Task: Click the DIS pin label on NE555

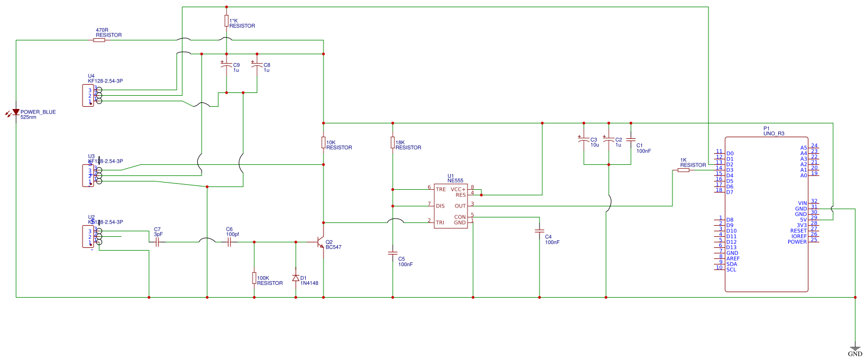Action: 440,206
